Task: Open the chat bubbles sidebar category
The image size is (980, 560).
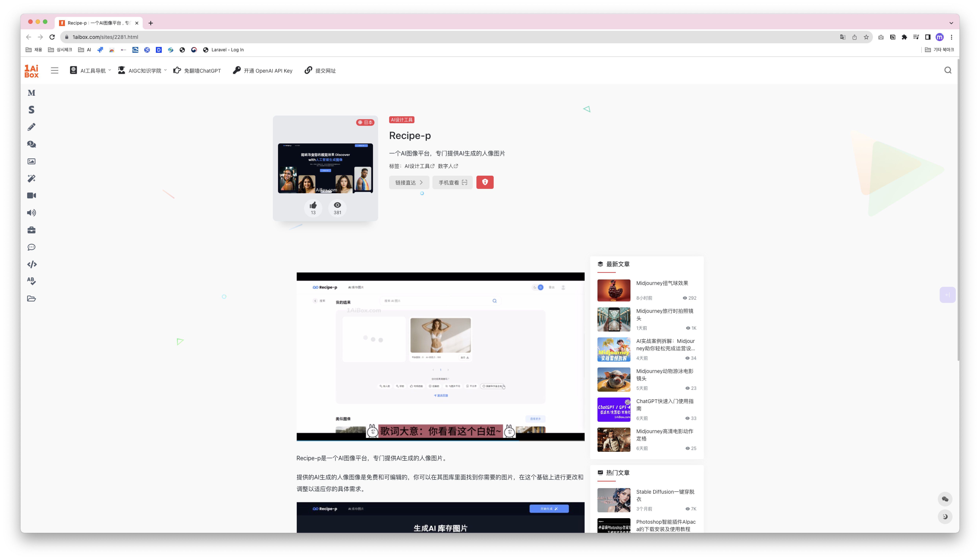Action: (32, 144)
